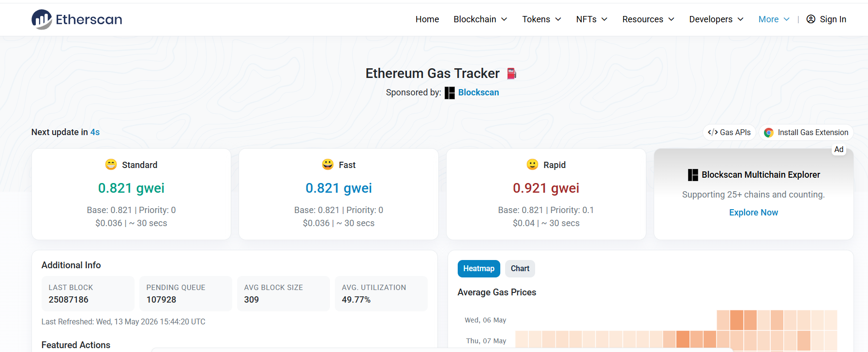868x352 pixels.
Task: Click the Ad badge label
Action: coord(839,150)
